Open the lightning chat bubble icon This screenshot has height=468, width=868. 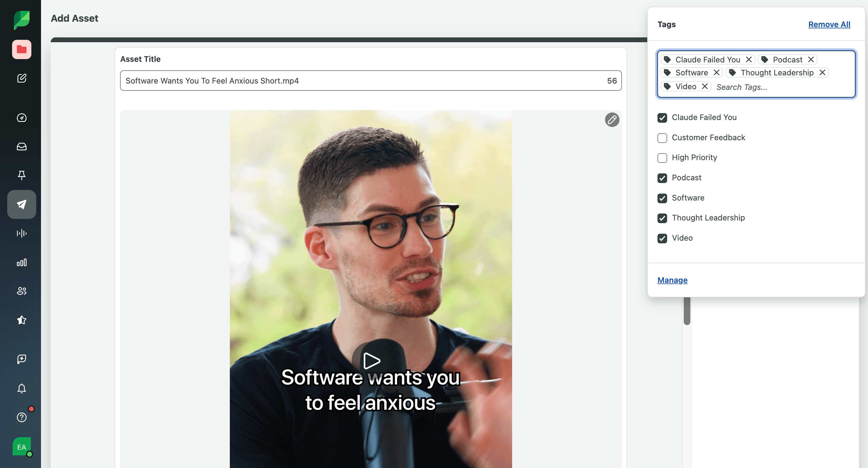(22, 359)
